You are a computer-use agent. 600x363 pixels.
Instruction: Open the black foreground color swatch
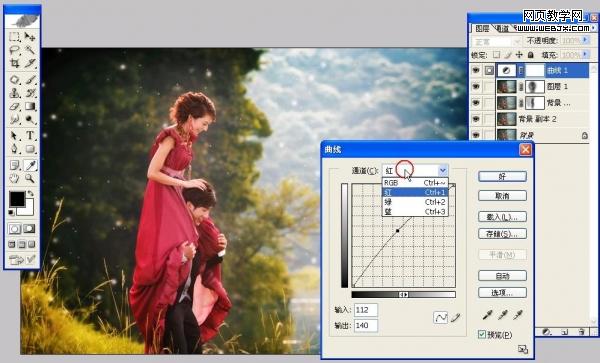click(x=17, y=199)
